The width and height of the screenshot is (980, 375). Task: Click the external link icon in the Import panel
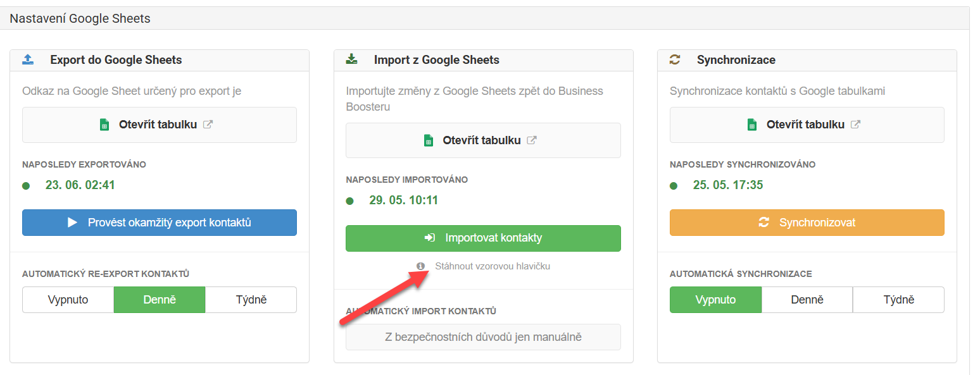[x=532, y=140]
